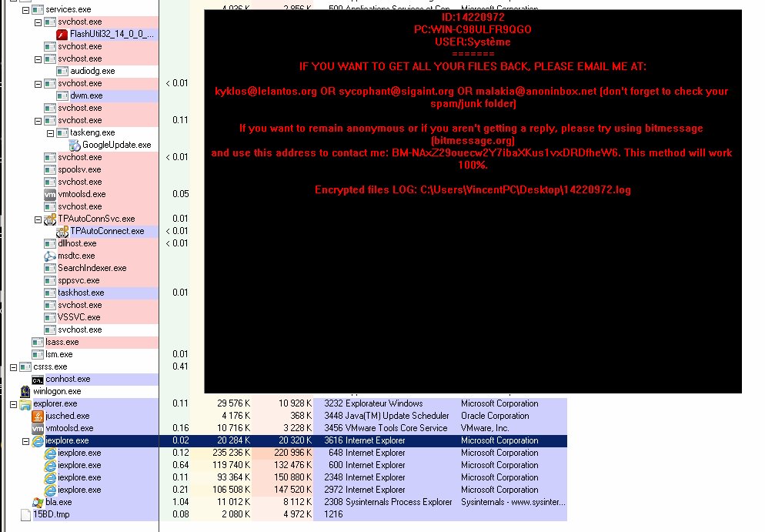Select the taskhost.exe process
Image resolution: width=765 pixels, height=532 pixels.
[x=81, y=293]
